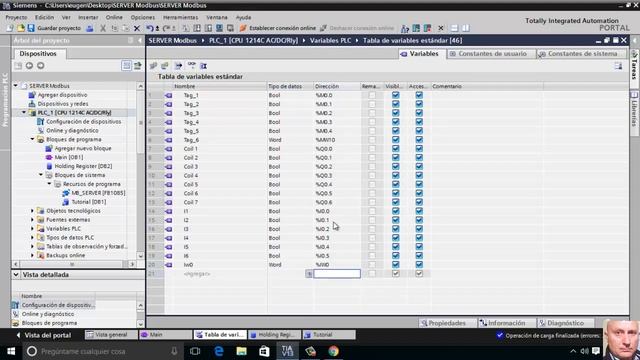
Task: Collapse Bloques de programa folder
Action: (32, 139)
